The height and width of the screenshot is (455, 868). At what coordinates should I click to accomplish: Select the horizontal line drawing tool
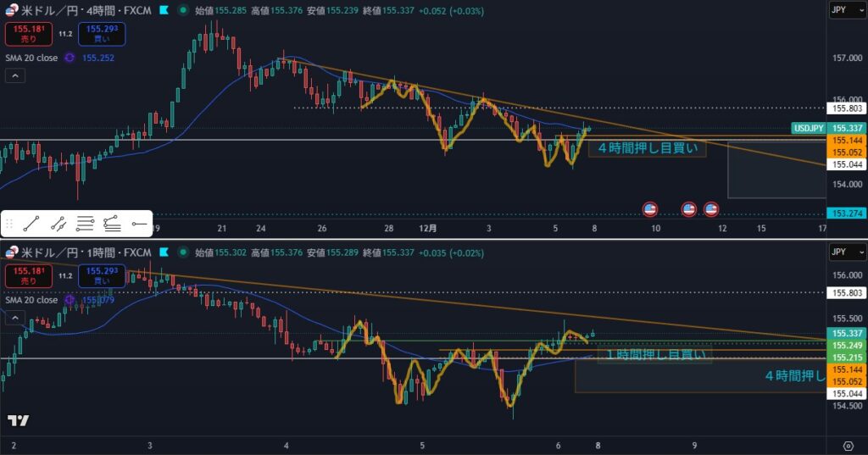tap(139, 225)
